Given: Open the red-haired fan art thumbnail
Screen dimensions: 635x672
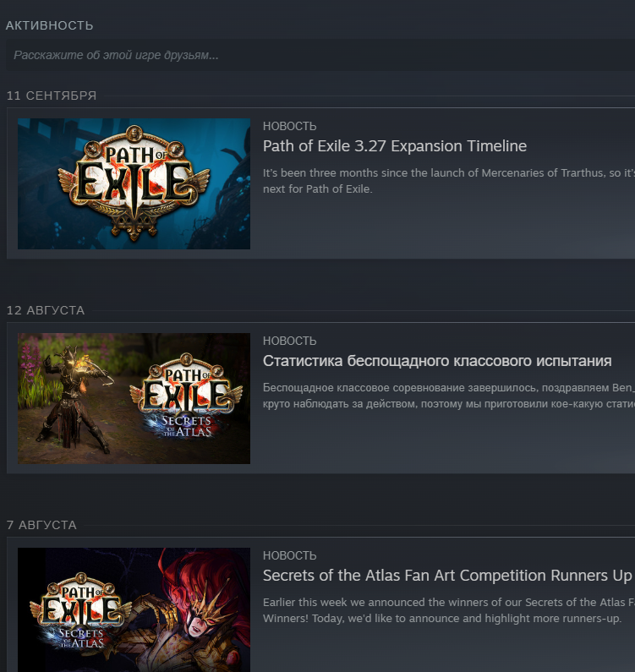Looking at the screenshot, I should 134,609.
